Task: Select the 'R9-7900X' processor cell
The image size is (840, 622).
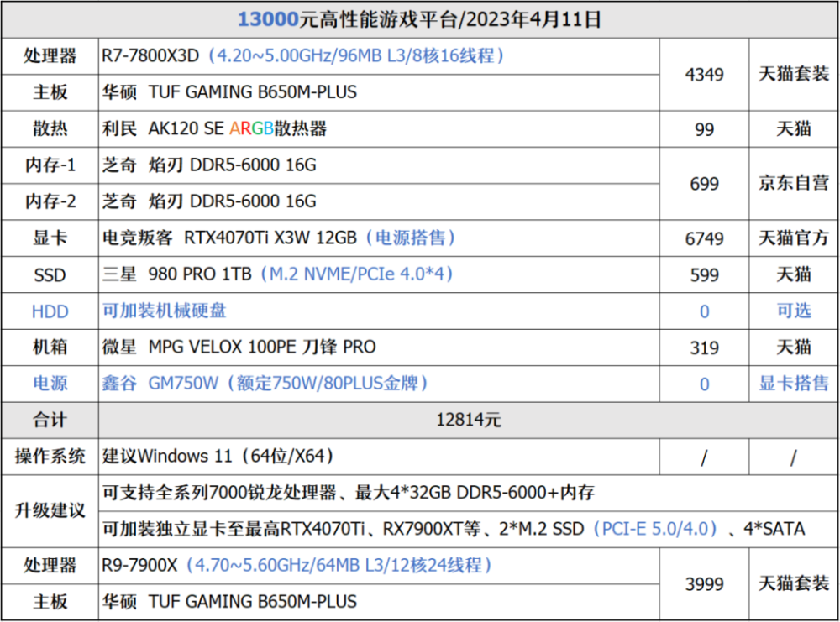Action: pyautogui.click(x=379, y=566)
